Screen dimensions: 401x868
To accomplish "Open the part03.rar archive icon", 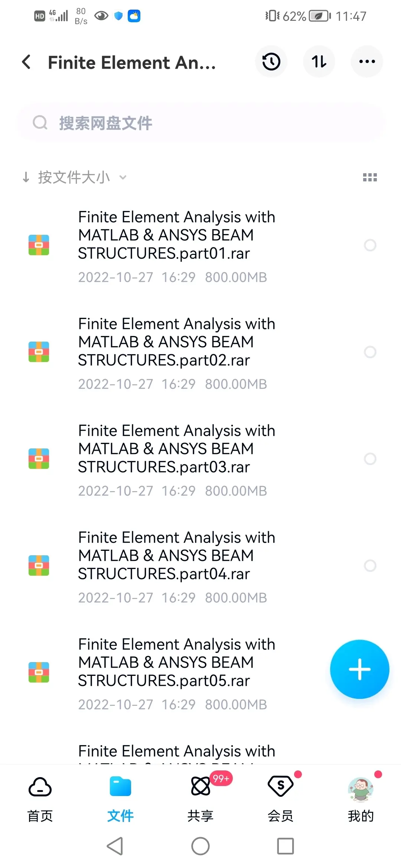I will (39, 458).
